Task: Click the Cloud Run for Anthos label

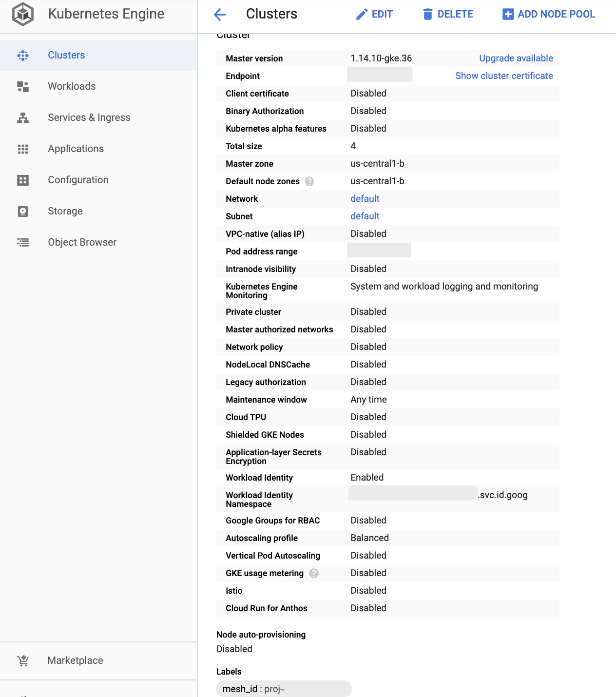Action: pyautogui.click(x=267, y=608)
